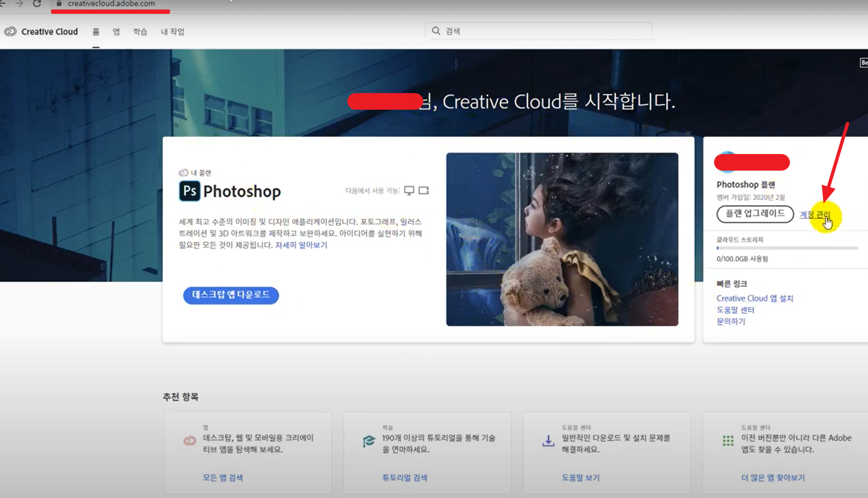The width and height of the screenshot is (868, 498).
Task: Reload the page with browser refresh icon
Action: click(x=37, y=3)
